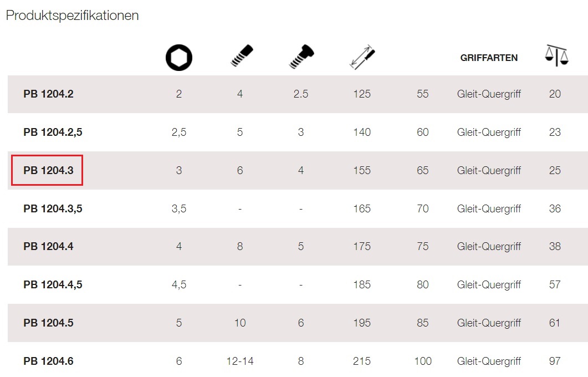
Task: Select the highlighted PB 1204.3 product
Action: (x=48, y=170)
